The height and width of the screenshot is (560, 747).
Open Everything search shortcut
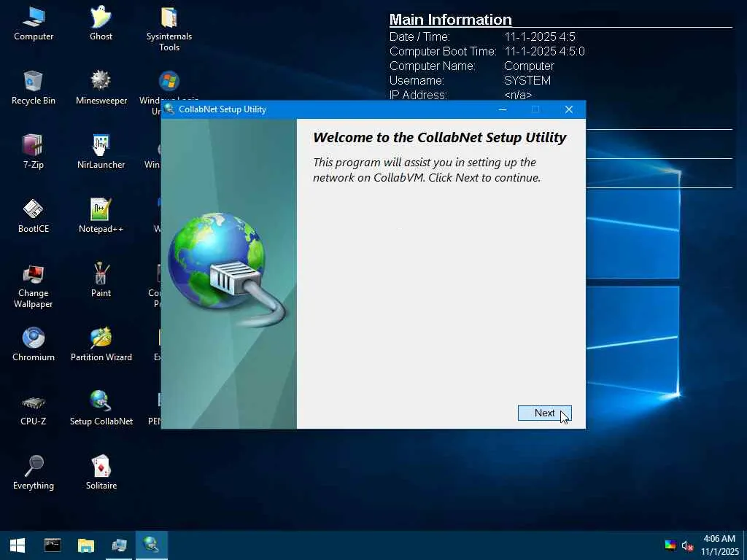coord(34,472)
